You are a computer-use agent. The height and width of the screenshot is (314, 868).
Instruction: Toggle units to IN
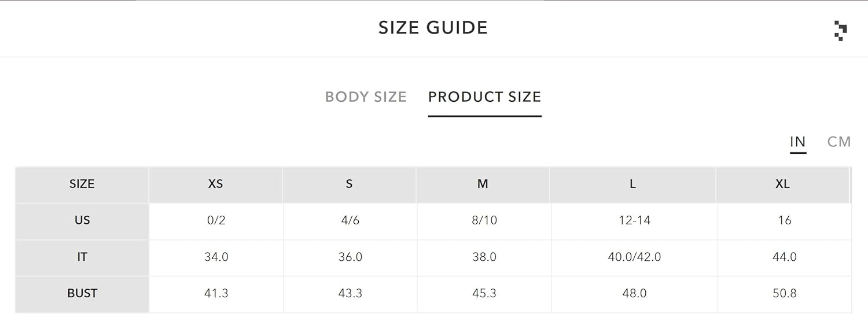(x=798, y=142)
